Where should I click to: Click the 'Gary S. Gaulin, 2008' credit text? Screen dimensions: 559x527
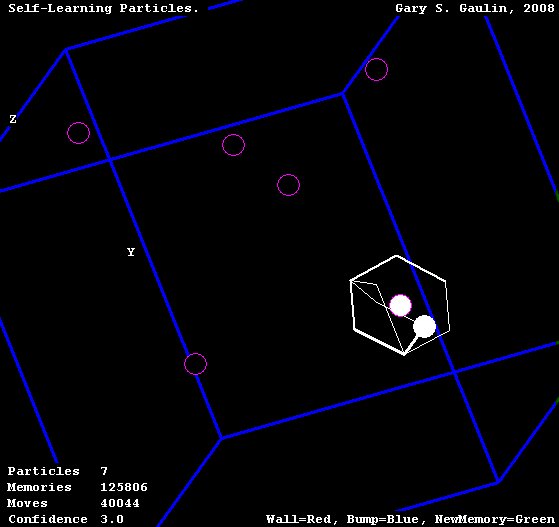coord(475,8)
